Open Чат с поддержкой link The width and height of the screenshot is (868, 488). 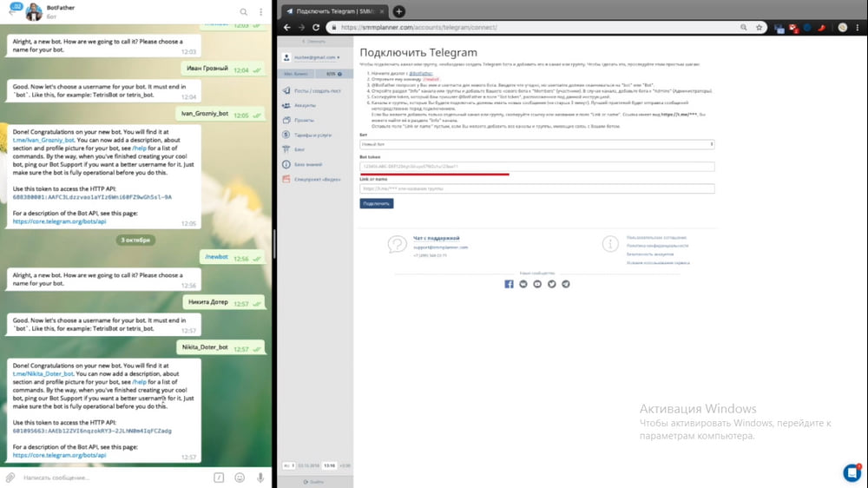tap(437, 238)
